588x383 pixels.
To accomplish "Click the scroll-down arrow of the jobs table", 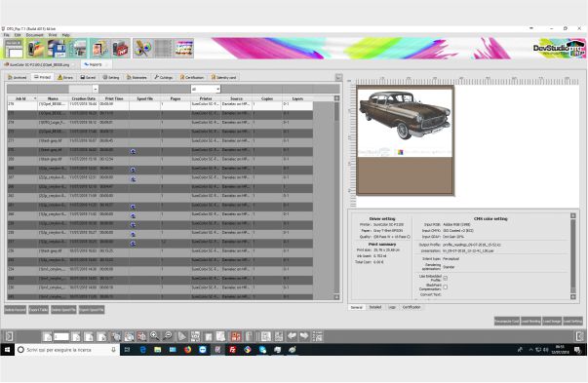I will pyautogui.click(x=336, y=297).
